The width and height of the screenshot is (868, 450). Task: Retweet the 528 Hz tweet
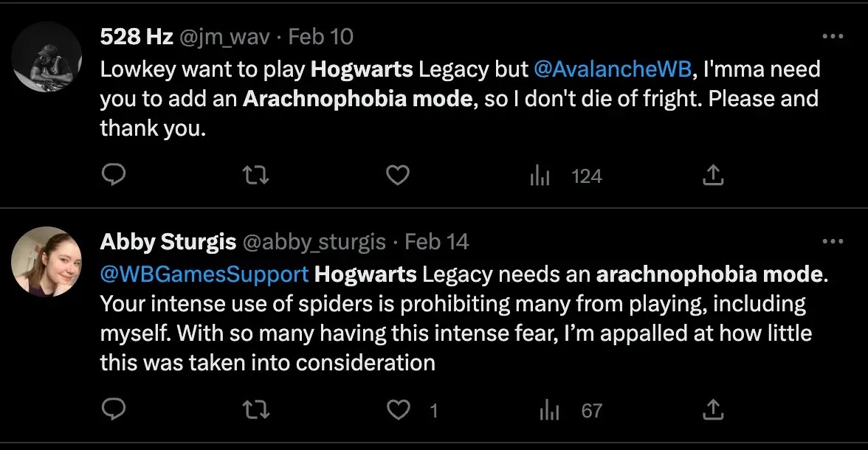coord(255,175)
